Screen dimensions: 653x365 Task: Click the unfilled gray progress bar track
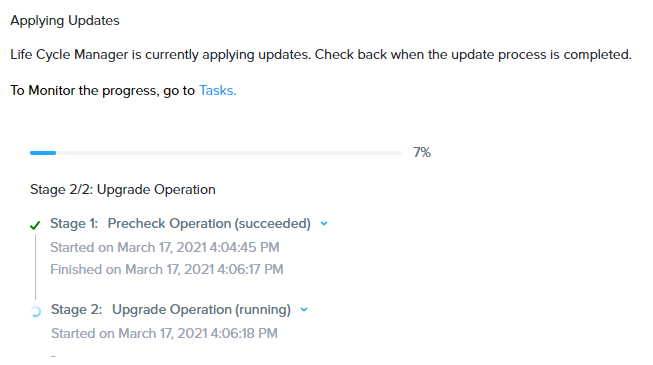[229, 153]
